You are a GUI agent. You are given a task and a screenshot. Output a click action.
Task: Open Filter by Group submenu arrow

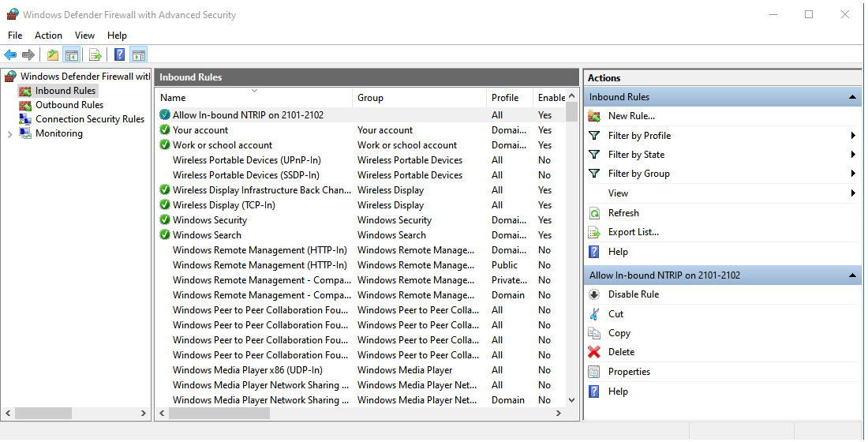pos(852,174)
